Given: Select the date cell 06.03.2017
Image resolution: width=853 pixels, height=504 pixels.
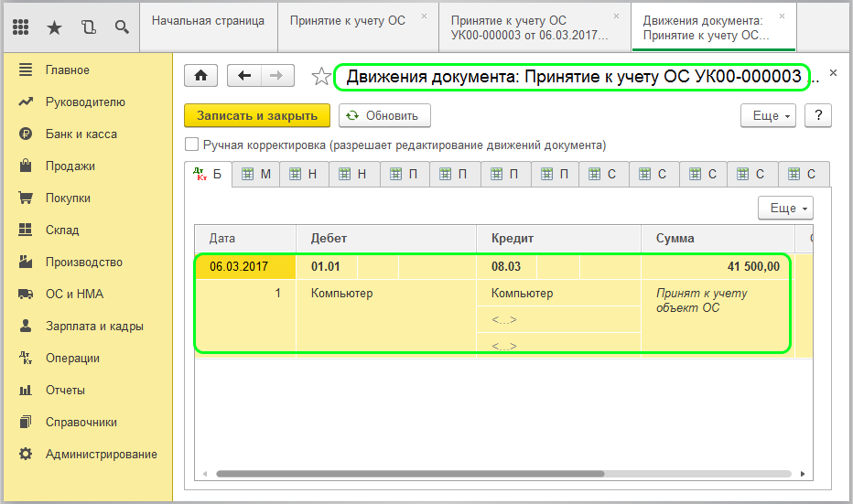Looking at the screenshot, I should coord(245,266).
